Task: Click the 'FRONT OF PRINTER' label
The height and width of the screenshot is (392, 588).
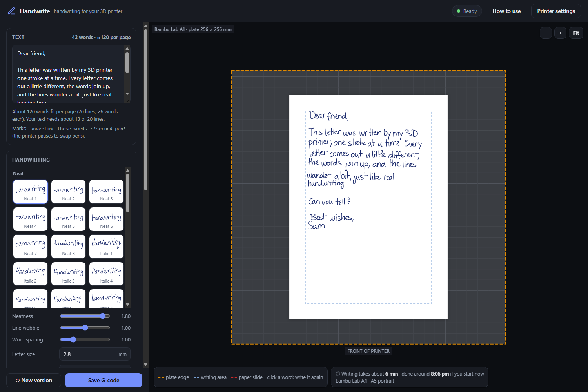Action: click(368, 351)
